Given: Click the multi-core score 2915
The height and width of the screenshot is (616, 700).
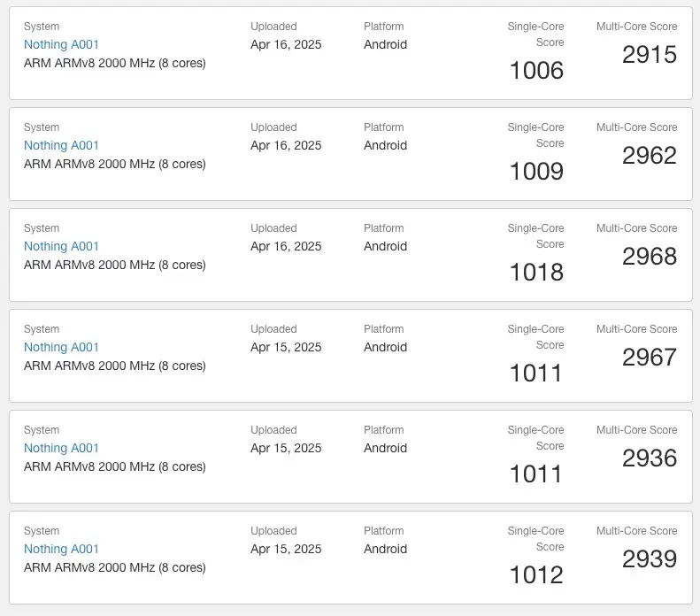Looking at the screenshot, I should tap(650, 55).
